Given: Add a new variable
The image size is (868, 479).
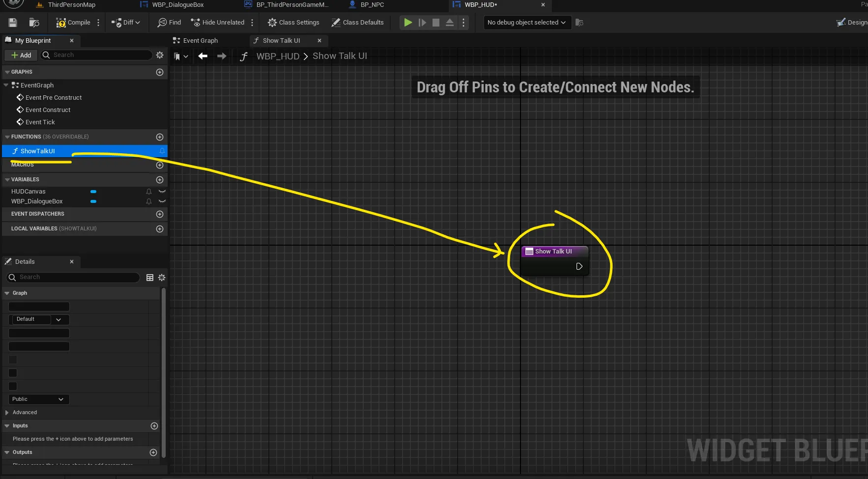Looking at the screenshot, I should coord(160,180).
